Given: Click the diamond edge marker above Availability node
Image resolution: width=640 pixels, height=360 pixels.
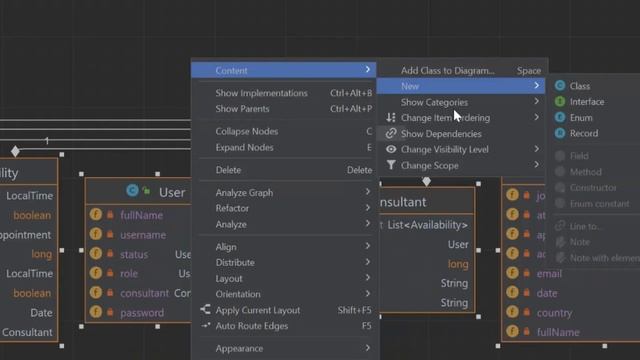Looking at the screenshot, I should point(16,151).
